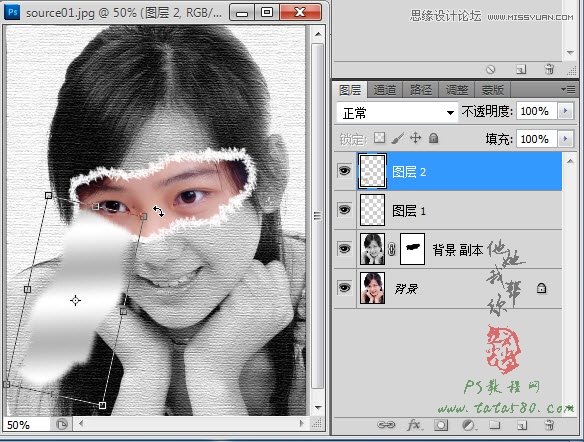The width and height of the screenshot is (584, 442).
Task: Click the document vertical scrollbar thumb
Action: click(x=317, y=216)
